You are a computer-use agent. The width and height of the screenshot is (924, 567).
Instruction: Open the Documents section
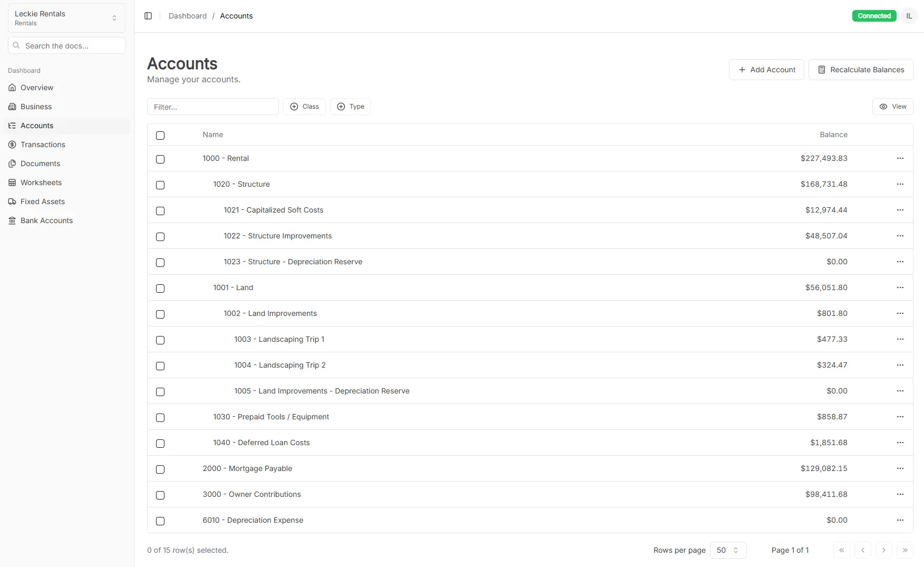[x=40, y=164]
